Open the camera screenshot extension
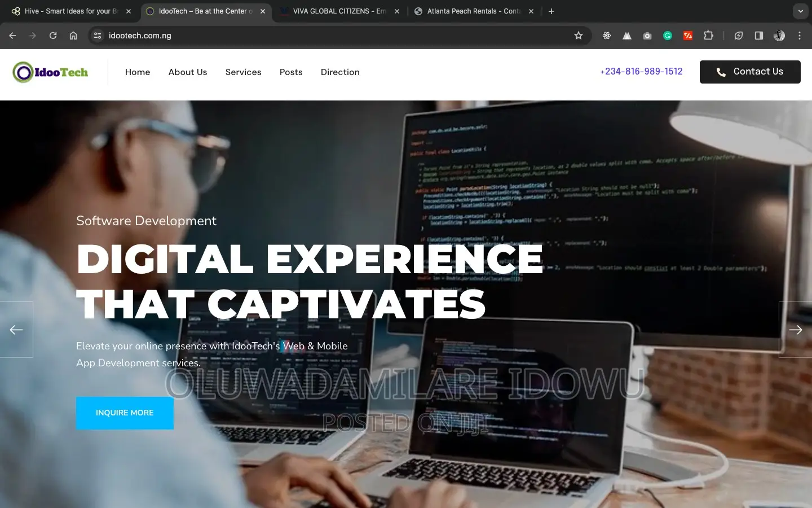This screenshot has height=508, width=812. [647, 36]
